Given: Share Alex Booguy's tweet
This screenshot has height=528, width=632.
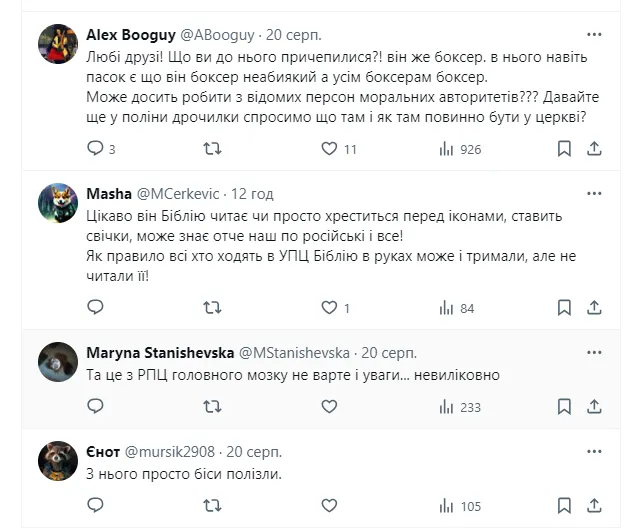Looking at the screenshot, I should [x=593, y=149].
